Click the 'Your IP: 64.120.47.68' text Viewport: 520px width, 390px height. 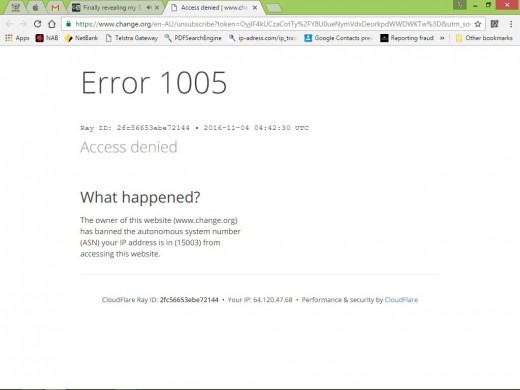pos(260,300)
